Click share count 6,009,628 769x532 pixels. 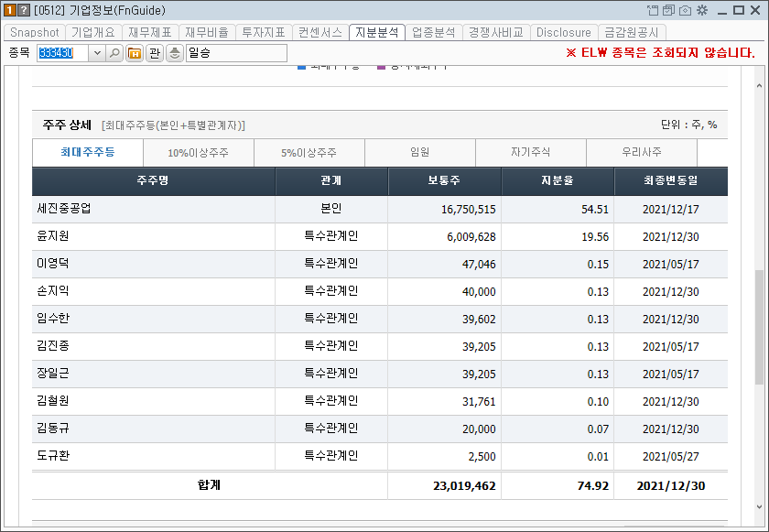tap(471, 237)
